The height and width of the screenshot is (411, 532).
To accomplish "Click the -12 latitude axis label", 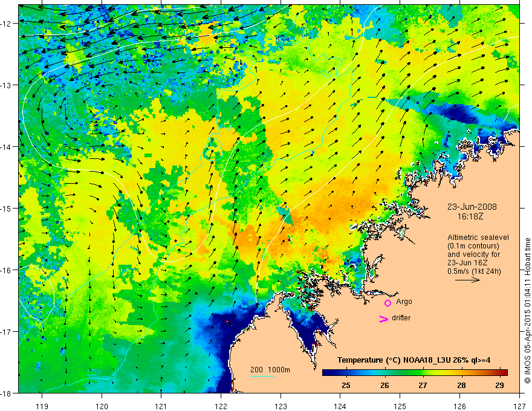I will [x=7, y=24].
